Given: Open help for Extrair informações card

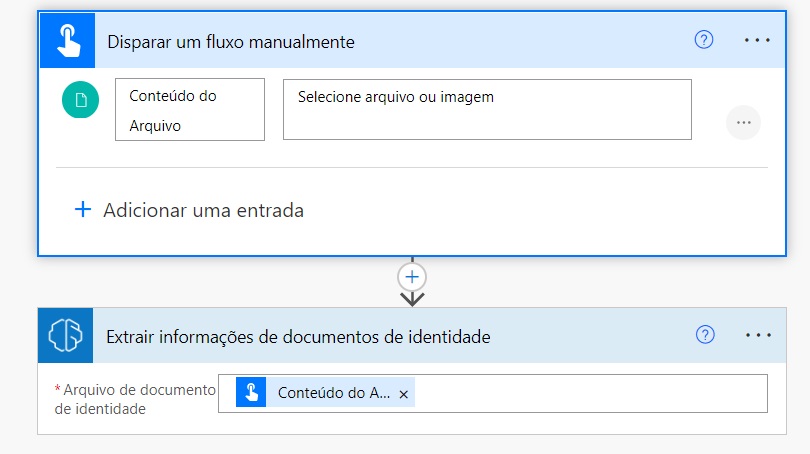Looking at the screenshot, I should tap(704, 335).
